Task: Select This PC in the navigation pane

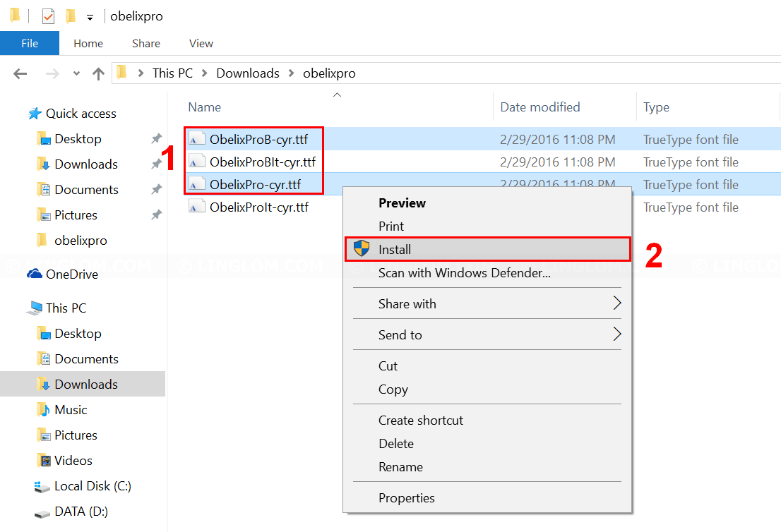Action: (x=66, y=308)
